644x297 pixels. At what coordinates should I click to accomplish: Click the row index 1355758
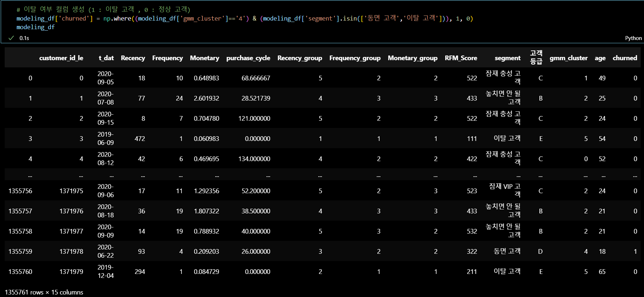coord(20,231)
